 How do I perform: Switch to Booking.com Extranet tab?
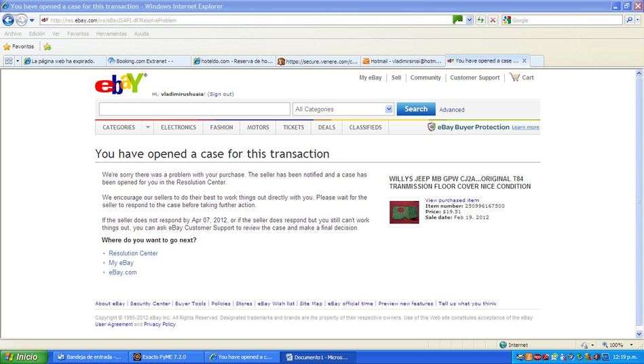click(148, 61)
